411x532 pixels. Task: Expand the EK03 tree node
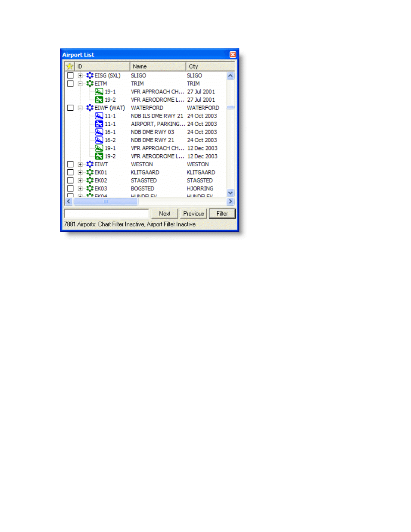click(80, 189)
